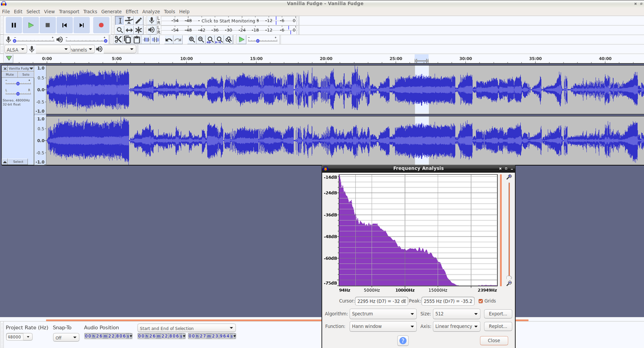This screenshot has width=644, height=348.
Task: Open the ALSA audio host dropdown
Action: pos(16,49)
